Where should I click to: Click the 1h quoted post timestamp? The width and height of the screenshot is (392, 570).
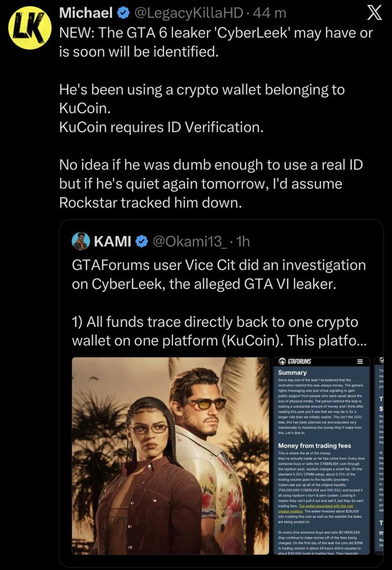click(x=244, y=241)
